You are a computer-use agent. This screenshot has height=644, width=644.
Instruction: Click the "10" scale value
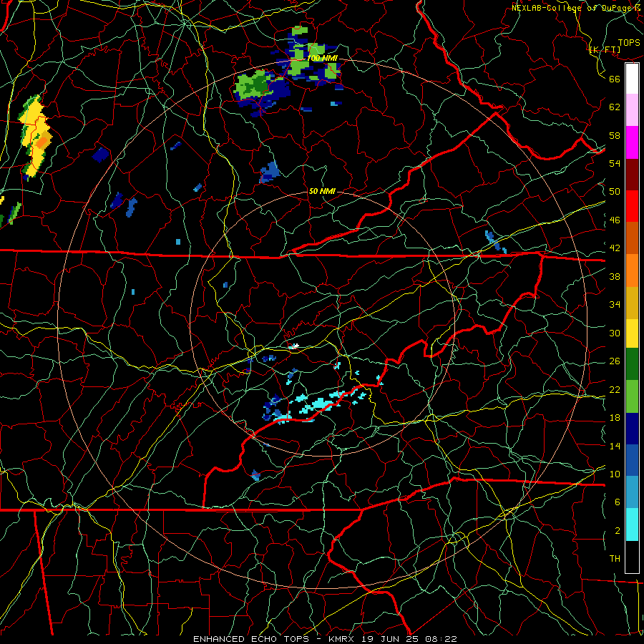pos(615,474)
